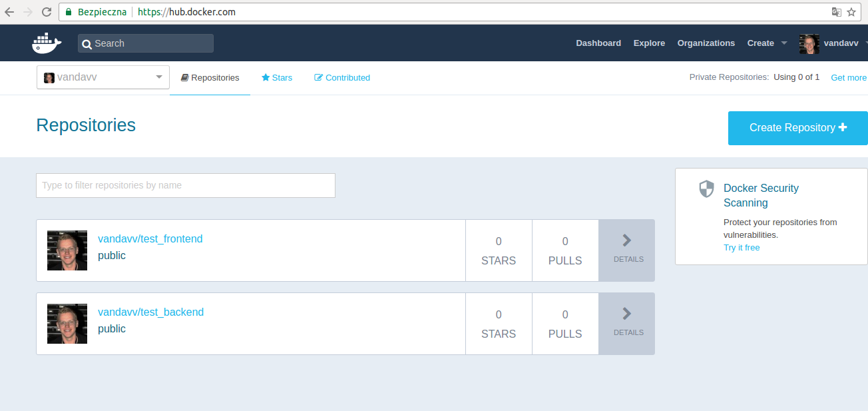This screenshot has width=868, height=411.
Task: Focus the Docker Hub search field
Action: [x=146, y=43]
